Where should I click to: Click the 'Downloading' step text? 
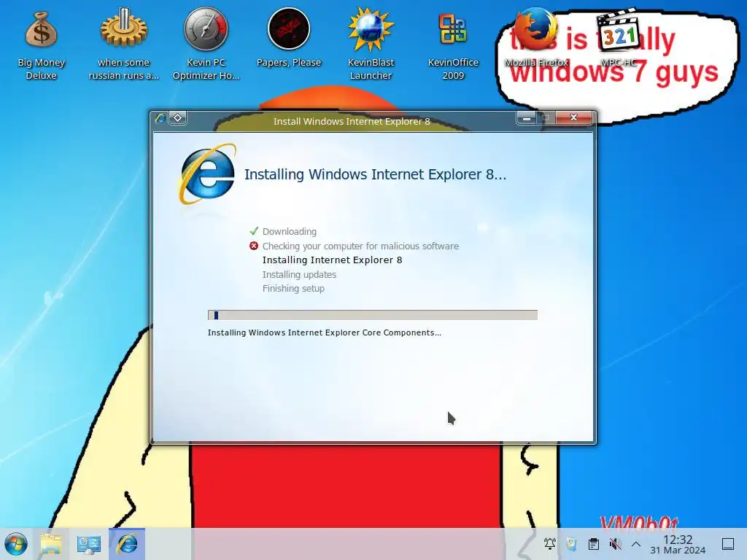click(289, 231)
